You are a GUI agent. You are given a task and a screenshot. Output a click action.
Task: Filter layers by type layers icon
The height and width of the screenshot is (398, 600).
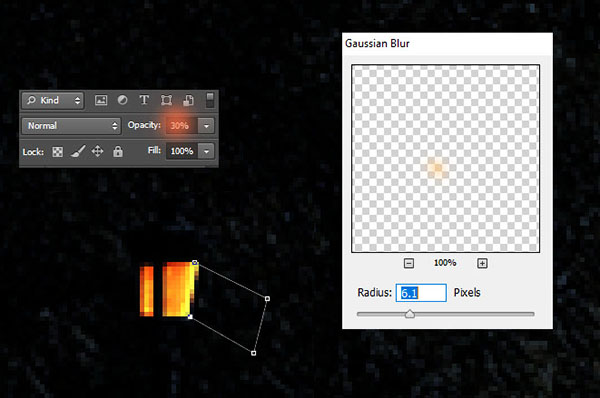coord(144,100)
